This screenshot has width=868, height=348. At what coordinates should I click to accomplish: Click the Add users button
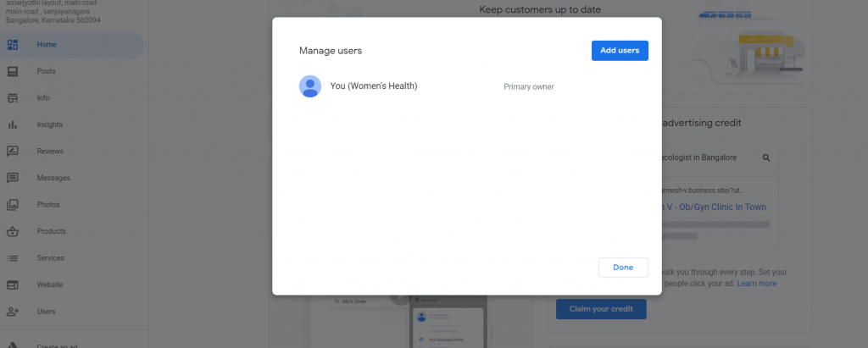[x=620, y=50]
